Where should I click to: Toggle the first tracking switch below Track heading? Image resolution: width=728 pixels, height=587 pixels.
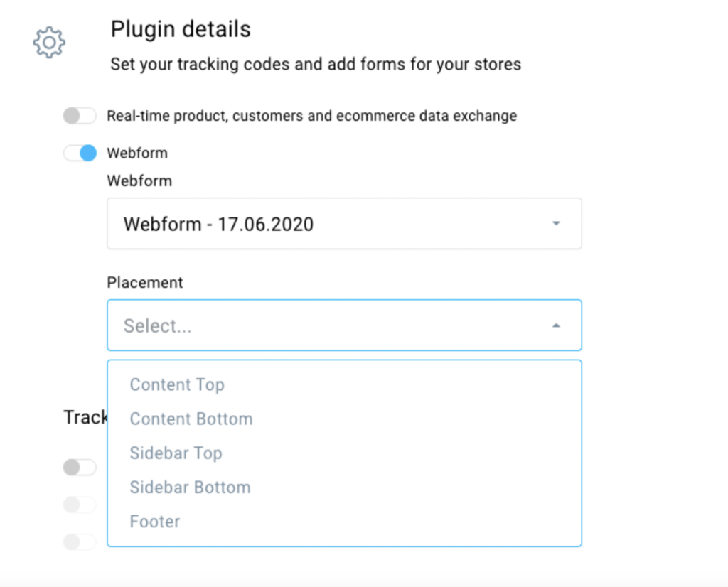(x=80, y=468)
